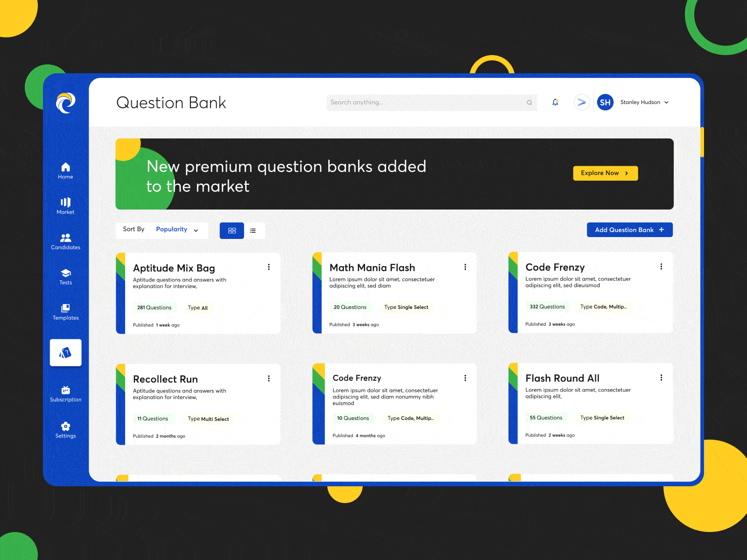The width and height of the screenshot is (747, 560).
Task: Expand the Sort By Popularity dropdown
Action: click(162, 230)
